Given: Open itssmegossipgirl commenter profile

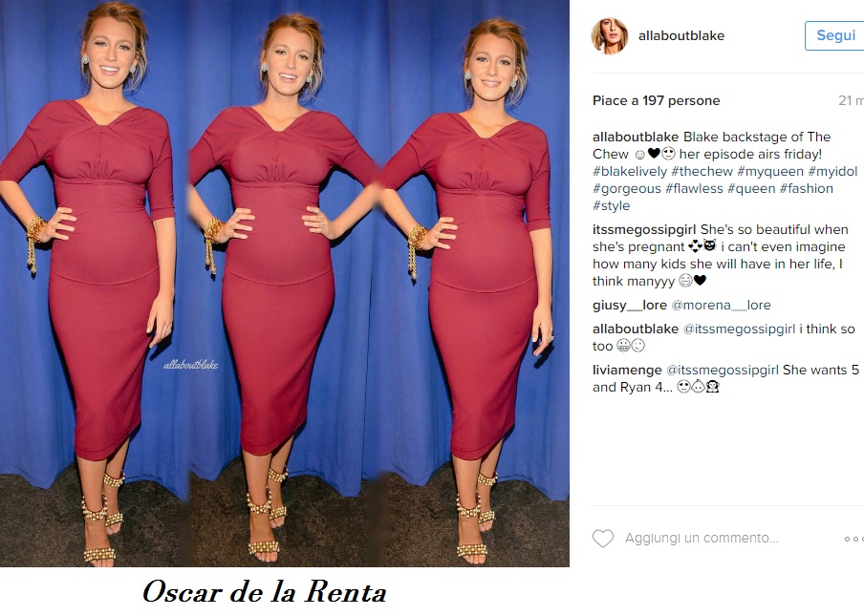Looking at the screenshot, I should (x=644, y=229).
